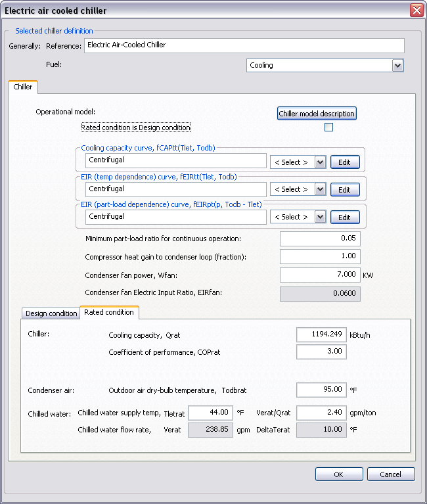This screenshot has height=504, width=427.
Task: Click the Chiller model description button
Action: pyautogui.click(x=317, y=114)
